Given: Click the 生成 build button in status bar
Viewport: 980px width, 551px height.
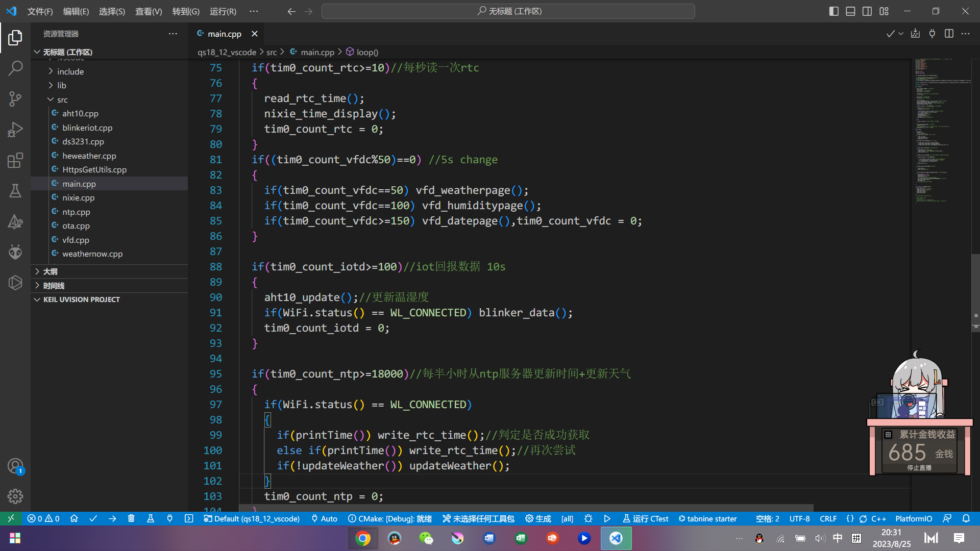Looking at the screenshot, I should 538,518.
